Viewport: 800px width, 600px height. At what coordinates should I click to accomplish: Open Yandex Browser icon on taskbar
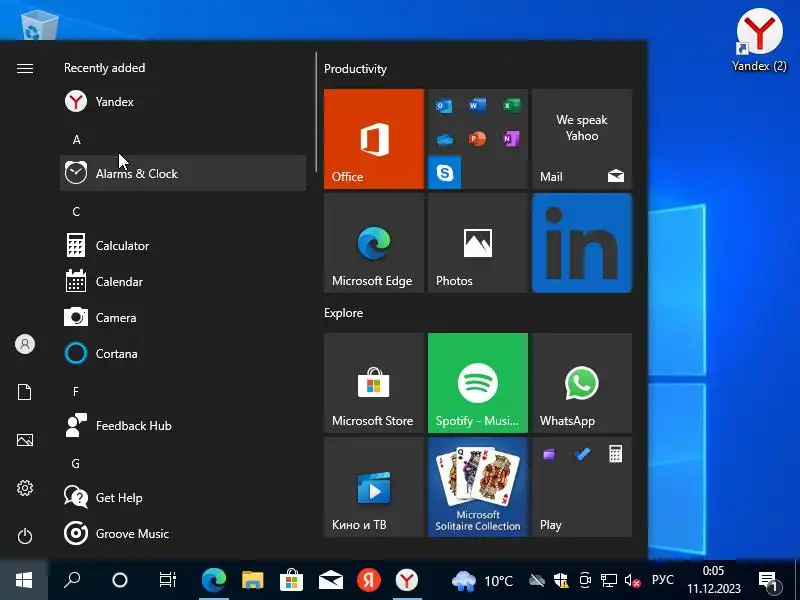(x=407, y=580)
